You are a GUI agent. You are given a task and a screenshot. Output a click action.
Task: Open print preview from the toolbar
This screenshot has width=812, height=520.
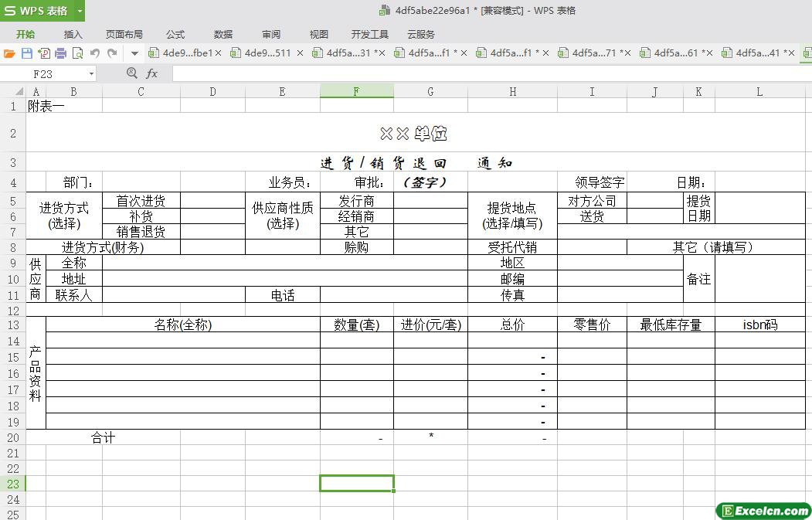pyautogui.click(x=78, y=53)
